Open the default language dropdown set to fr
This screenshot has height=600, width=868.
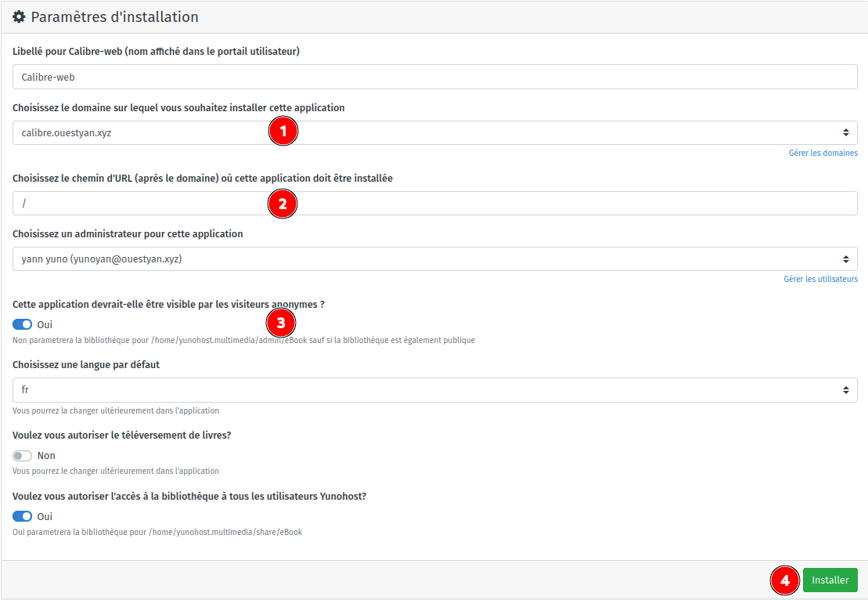pyautogui.click(x=434, y=390)
